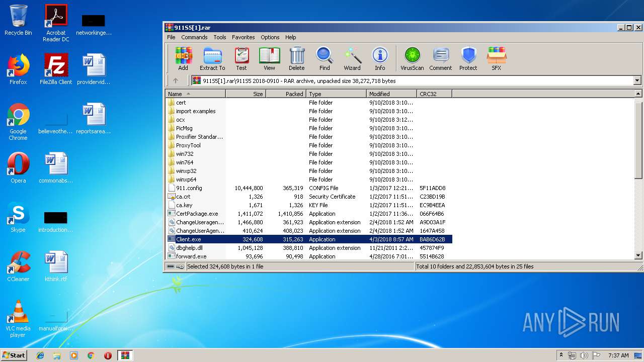Sort list by Packed column

[286, 94]
